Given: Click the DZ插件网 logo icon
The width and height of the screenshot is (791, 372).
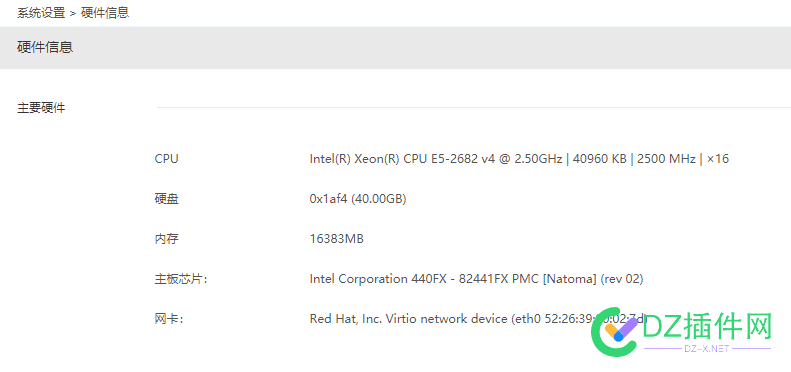Looking at the screenshot, I should (614, 331).
